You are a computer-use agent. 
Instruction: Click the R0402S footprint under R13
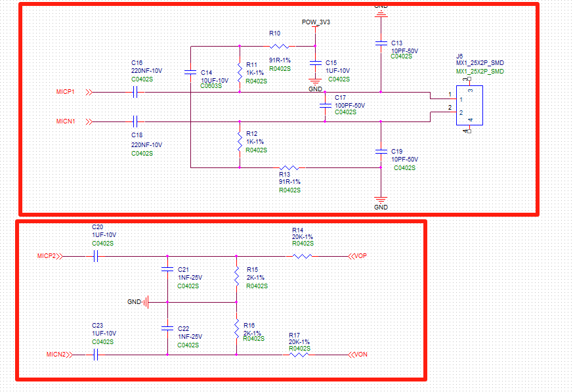290,190
